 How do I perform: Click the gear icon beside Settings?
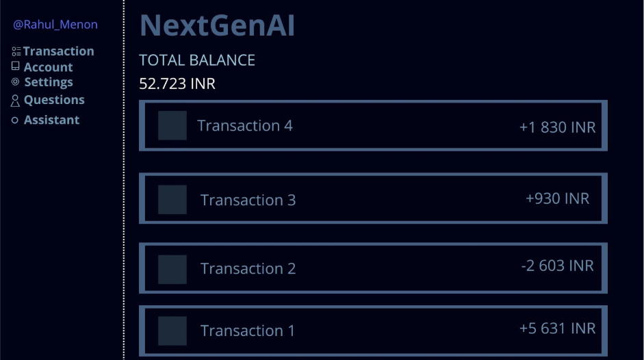(x=16, y=81)
